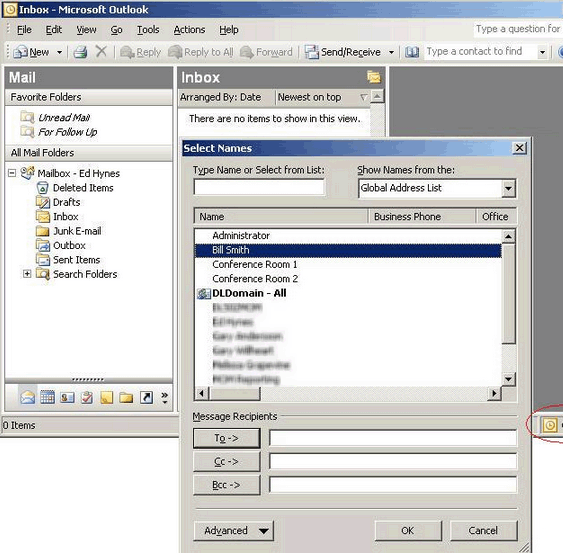
Task: Click the Type a question for help box
Action: tap(518, 29)
